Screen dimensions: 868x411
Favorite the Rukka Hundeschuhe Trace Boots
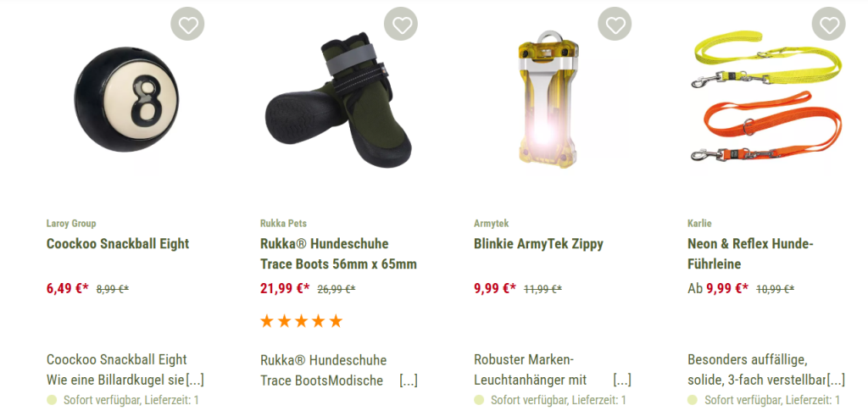(x=401, y=24)
